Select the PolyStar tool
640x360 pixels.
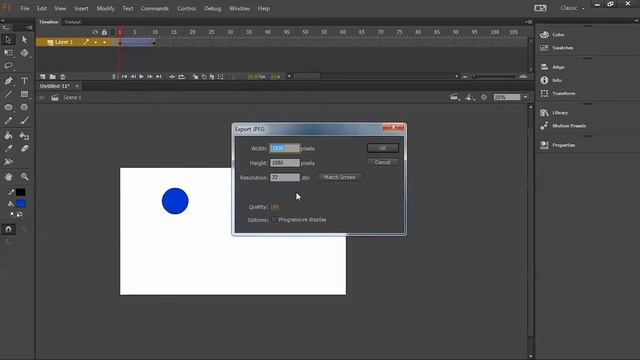coord(24,107)
